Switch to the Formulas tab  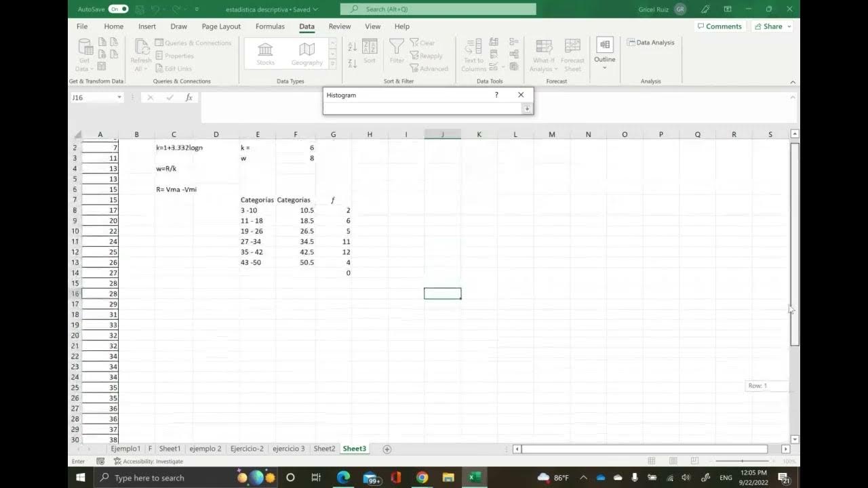pyautogui.click(x=270, y=26)
